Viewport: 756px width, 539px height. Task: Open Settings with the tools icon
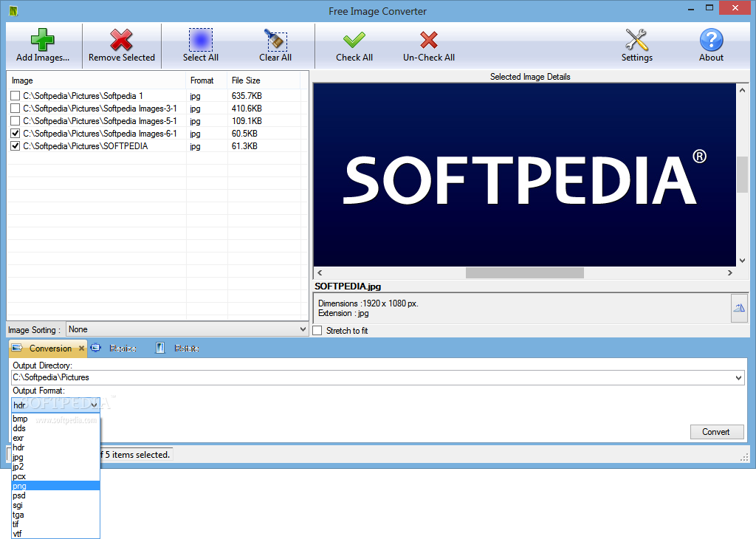click(x=636, y=40)
